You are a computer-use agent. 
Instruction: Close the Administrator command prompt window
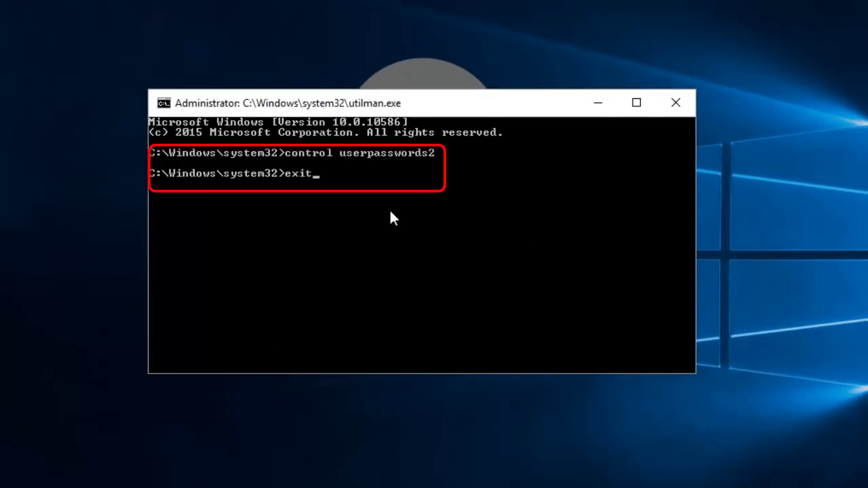[x=675, y=103]
